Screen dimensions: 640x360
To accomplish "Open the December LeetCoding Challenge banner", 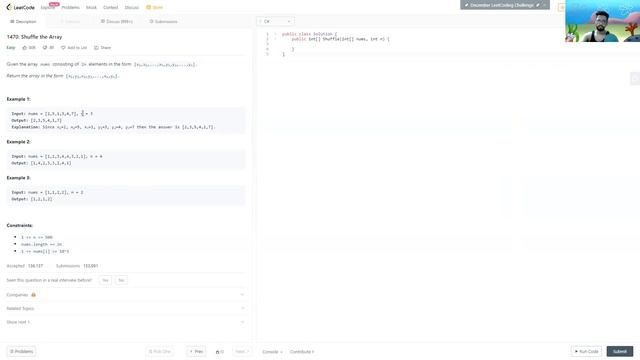I will [x=505, y=5].
